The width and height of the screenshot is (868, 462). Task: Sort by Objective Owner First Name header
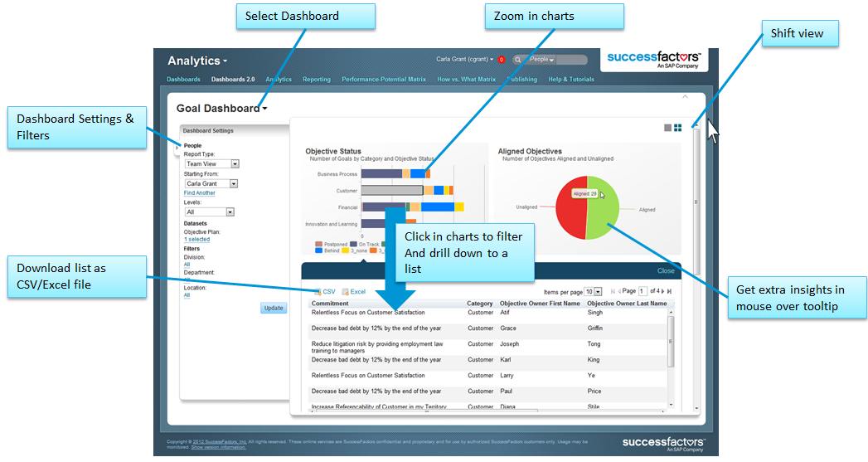540,304
